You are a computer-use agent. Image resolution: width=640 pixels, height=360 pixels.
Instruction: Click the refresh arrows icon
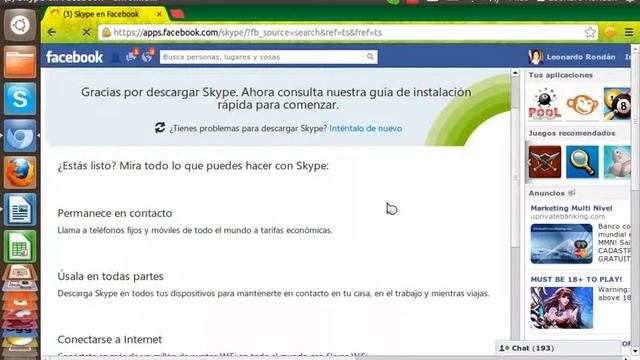coord(160,128)
